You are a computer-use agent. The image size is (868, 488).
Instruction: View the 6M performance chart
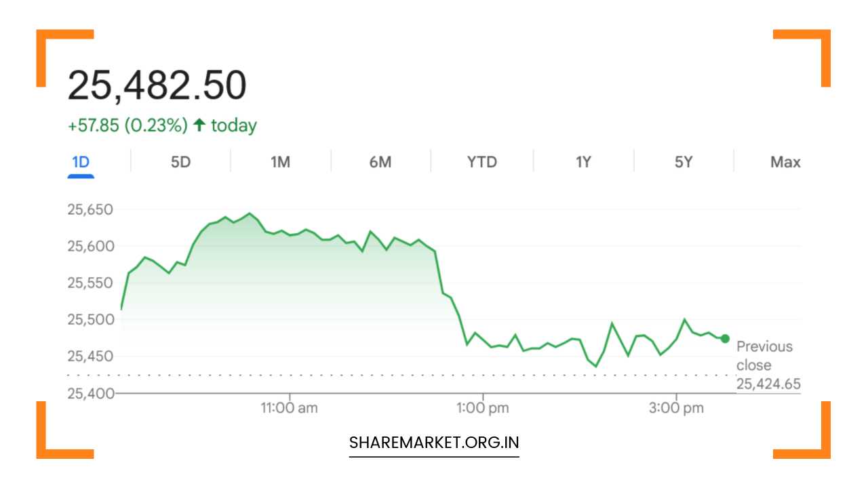[x=380, y=162]
